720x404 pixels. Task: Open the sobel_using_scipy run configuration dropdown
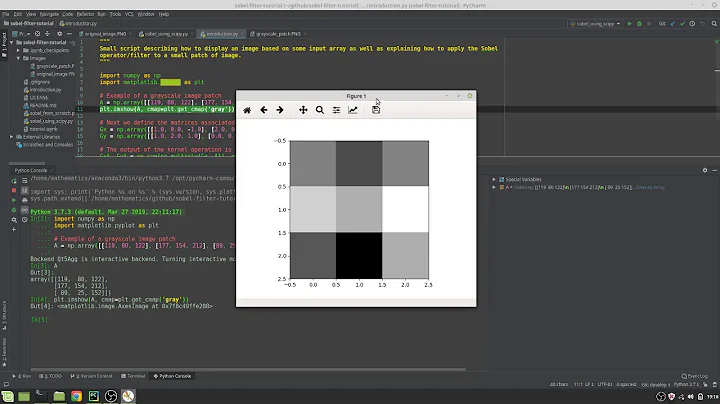596,23
